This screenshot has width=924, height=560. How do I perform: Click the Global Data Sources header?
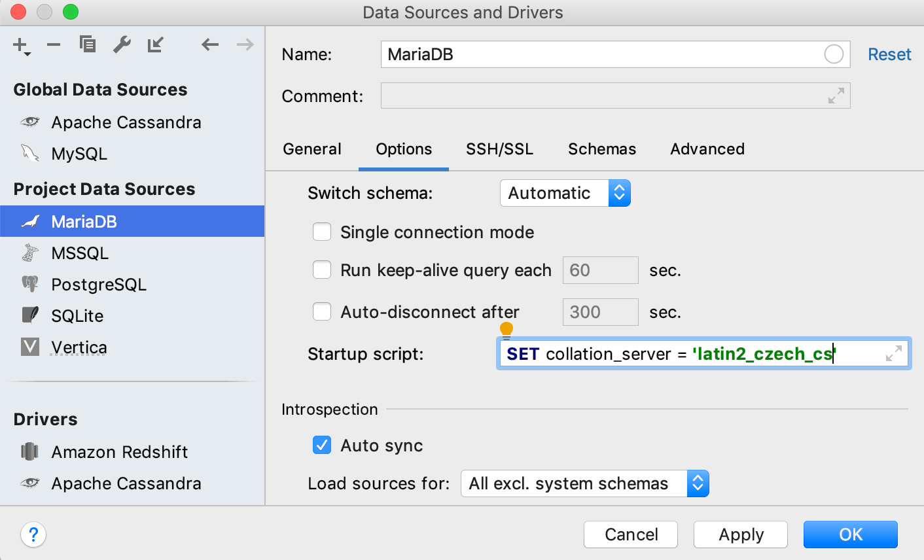coord(100,90)
